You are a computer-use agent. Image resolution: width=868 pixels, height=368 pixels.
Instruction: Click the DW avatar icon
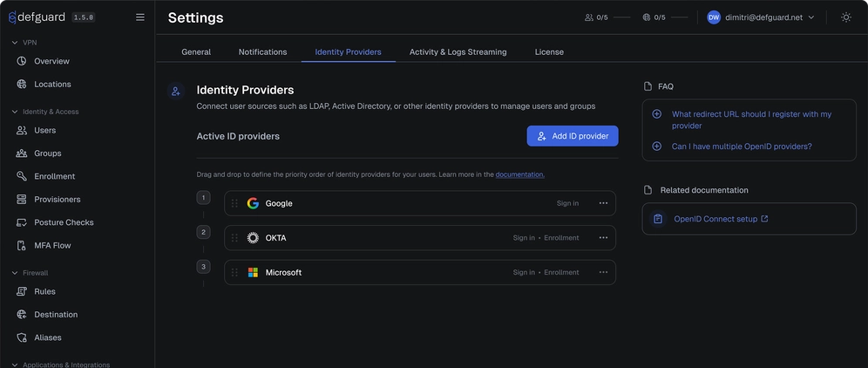click(x=714, y=17)
